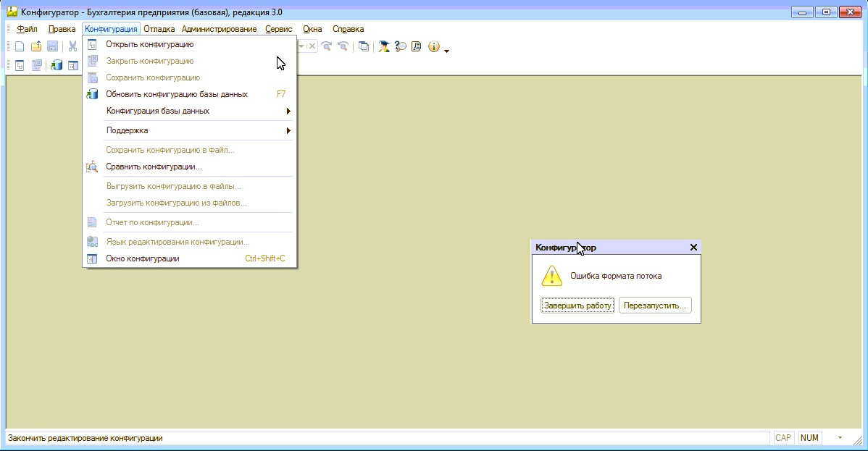Open the Окна menu
Screen dimensions: 868x451
tap(312, 29)
